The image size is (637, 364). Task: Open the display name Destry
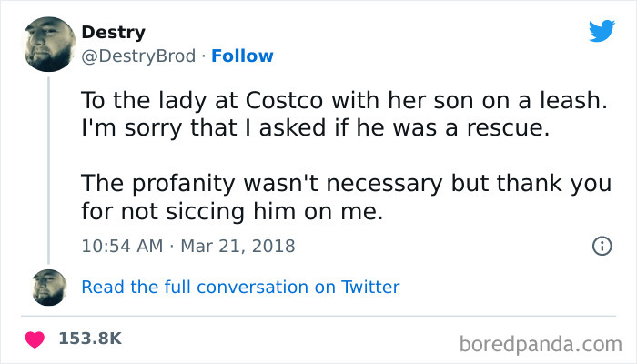(113, 33)
